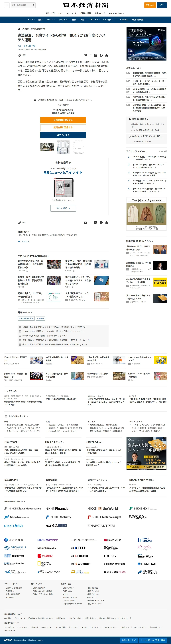Click the orange 有料会員に登録する button
This screenshot has height=644, width=171.
[x=63, y=120]
